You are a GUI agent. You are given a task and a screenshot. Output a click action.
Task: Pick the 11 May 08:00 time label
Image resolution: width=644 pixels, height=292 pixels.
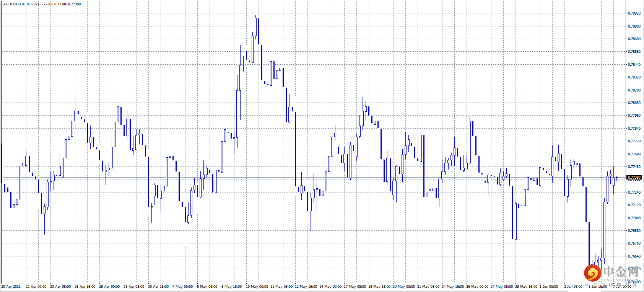tap(281, 287)
